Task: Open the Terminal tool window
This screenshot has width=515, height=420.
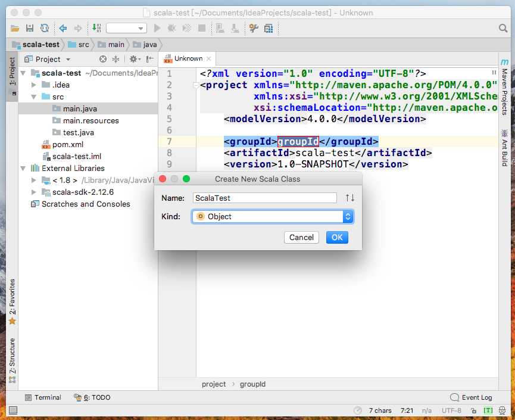Action: pos(43,397)
